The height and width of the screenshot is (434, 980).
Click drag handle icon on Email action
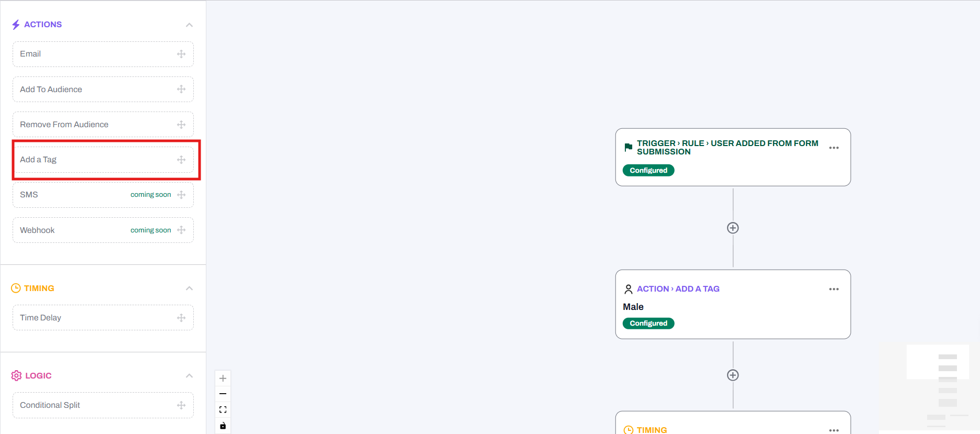tap(181, 54)
